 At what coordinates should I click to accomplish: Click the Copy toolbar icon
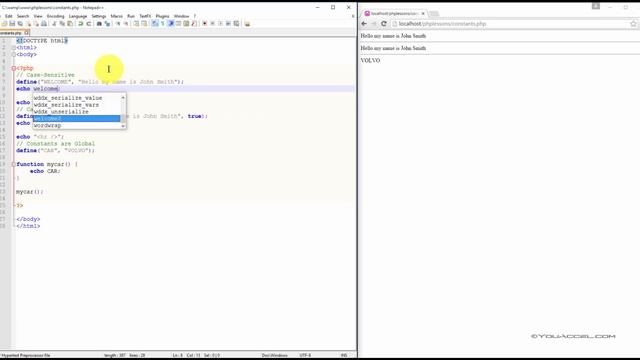[x=62, y=24]
